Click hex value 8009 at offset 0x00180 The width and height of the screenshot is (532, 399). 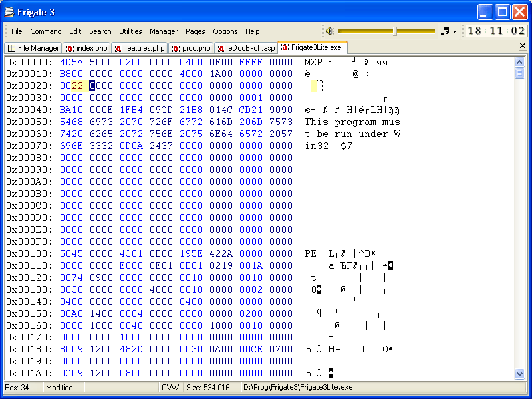tap(71, 349)
